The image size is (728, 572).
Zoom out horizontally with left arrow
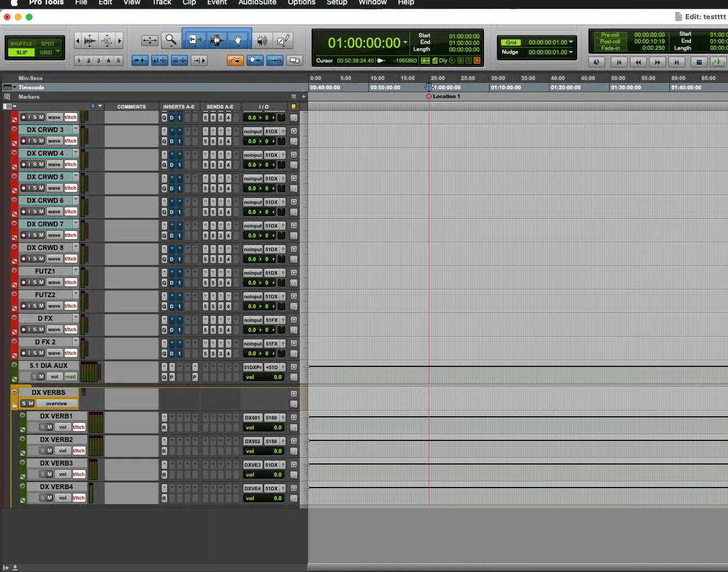(78, 40)
